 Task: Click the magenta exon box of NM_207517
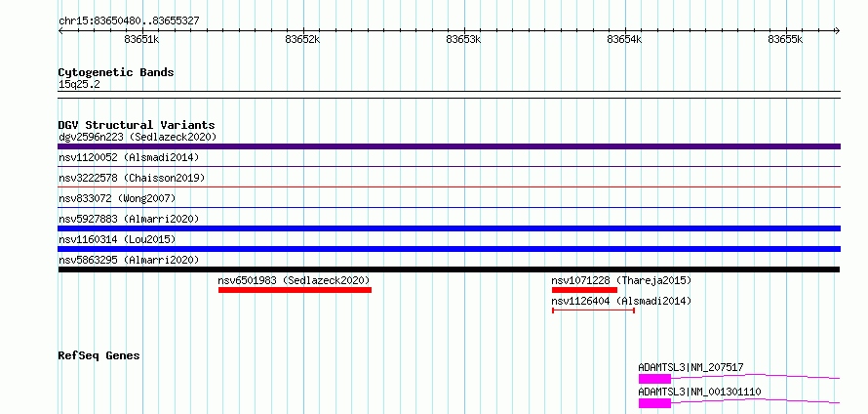click(654, 379)
